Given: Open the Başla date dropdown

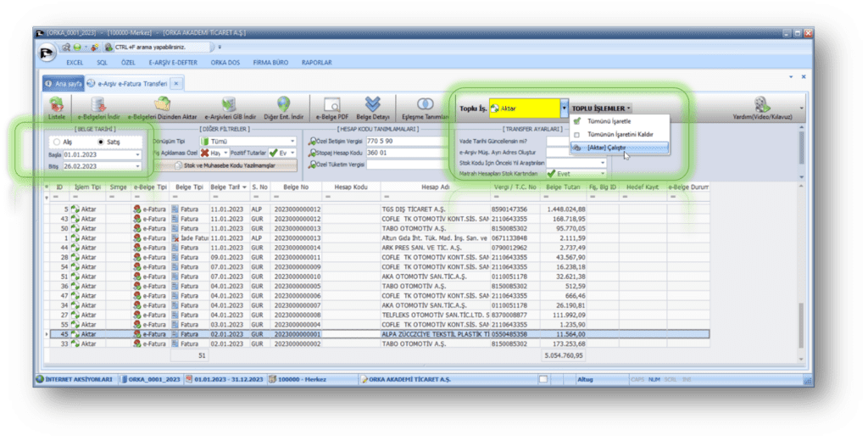Looking at the screenshot, I should click(137, 154).
